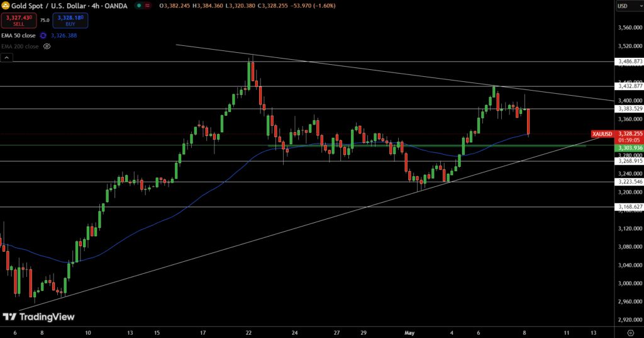The height and width of the screenshot is (338, 644).
Task: Select the 3,223.546 horizontal level label
Action: click(x=629, y=182)
